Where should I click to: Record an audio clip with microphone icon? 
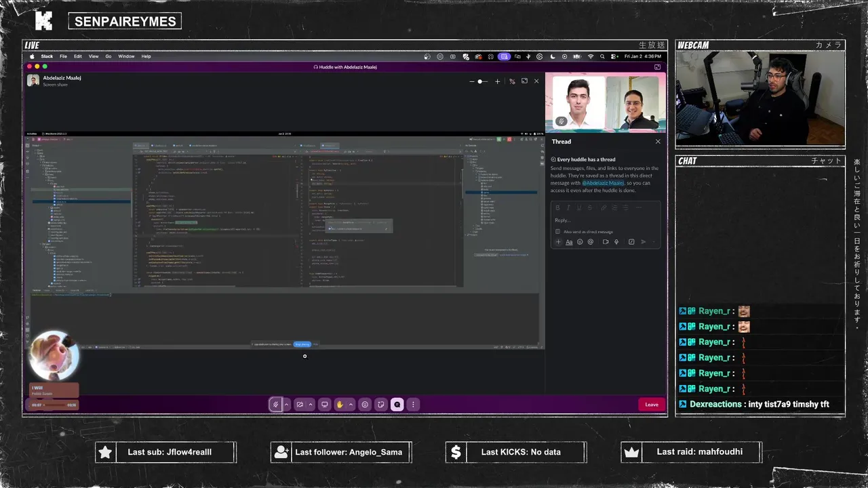coord(616,242)
